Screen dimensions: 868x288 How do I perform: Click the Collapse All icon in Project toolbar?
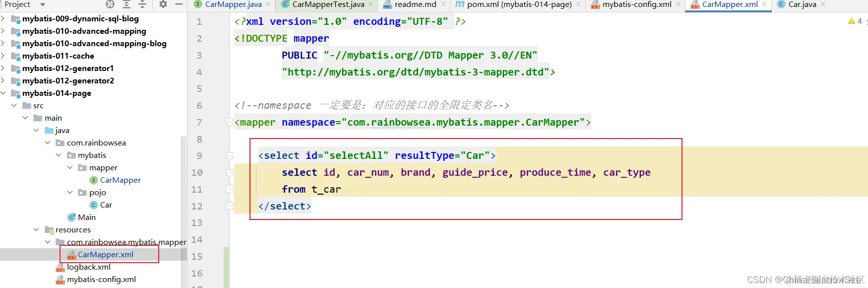point(142,4)
